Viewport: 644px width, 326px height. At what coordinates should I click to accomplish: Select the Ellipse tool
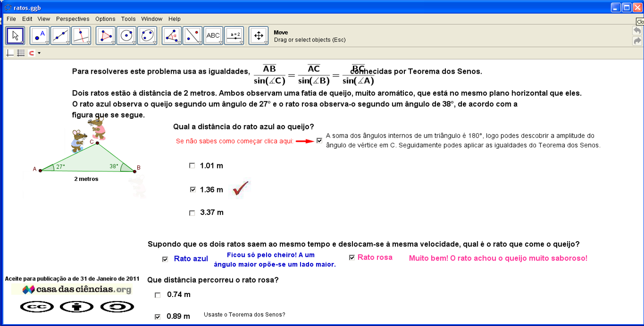pos(147,36)
